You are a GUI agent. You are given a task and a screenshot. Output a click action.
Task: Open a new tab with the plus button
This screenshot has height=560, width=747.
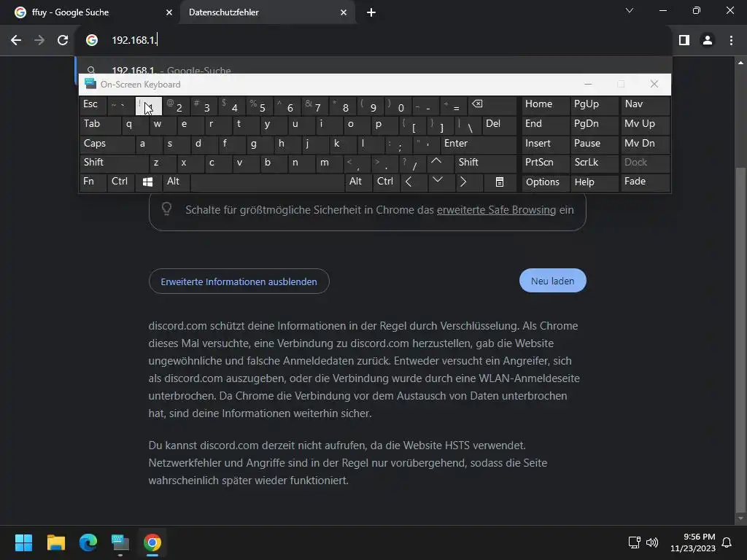(371, 12)
